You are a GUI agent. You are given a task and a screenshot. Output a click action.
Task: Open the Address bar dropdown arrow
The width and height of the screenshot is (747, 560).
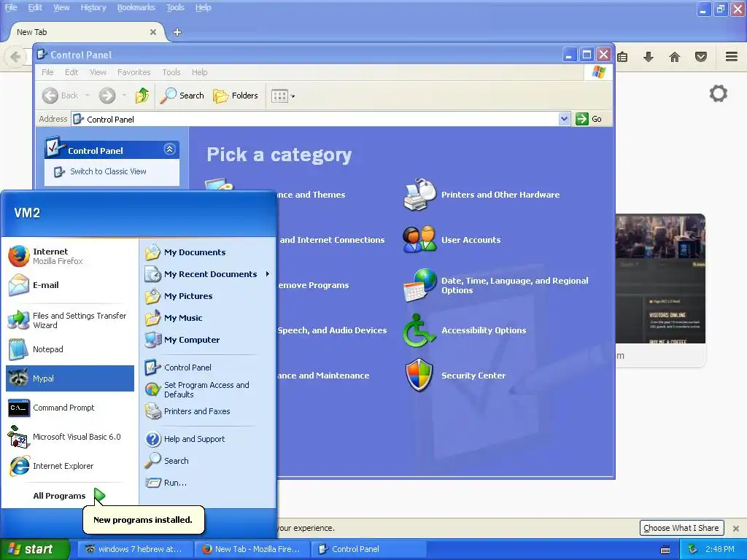click(x=564, y=119)
